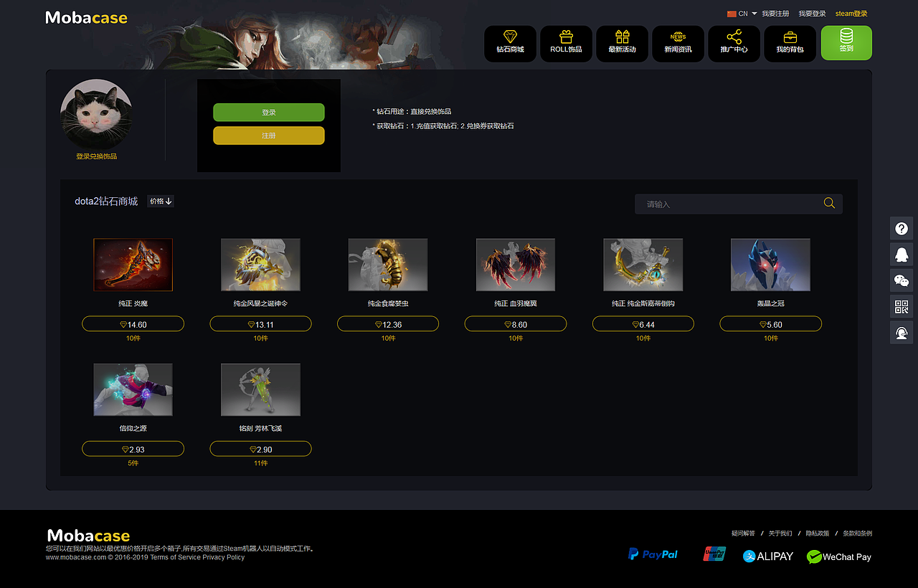This screenshot has width=918, height=588.
Task: Open the CN language dropdown
Action: pyautogui.click(x=742, y=14)
